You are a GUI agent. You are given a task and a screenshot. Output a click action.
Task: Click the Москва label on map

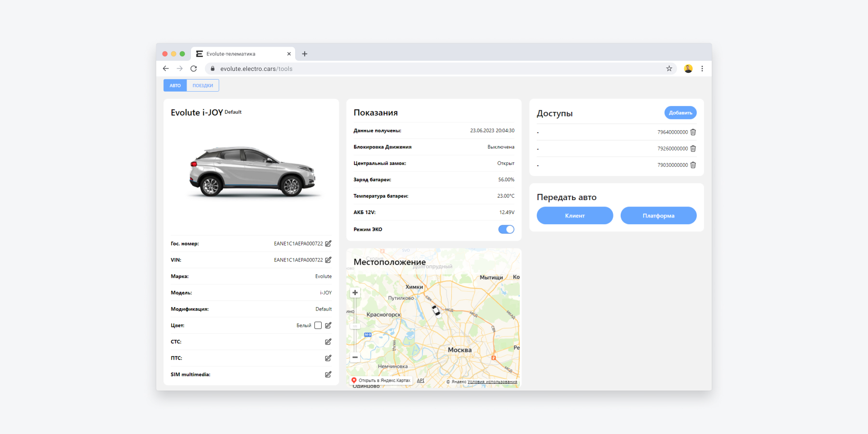coord(460,350)
